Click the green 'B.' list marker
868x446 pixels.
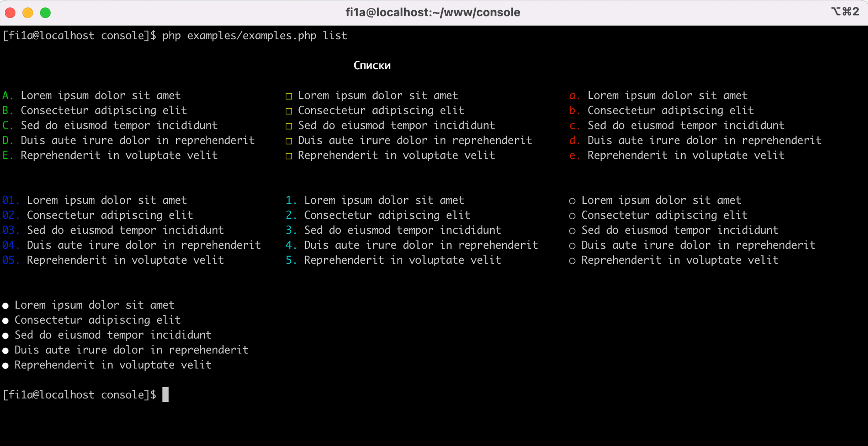point(8,111)
